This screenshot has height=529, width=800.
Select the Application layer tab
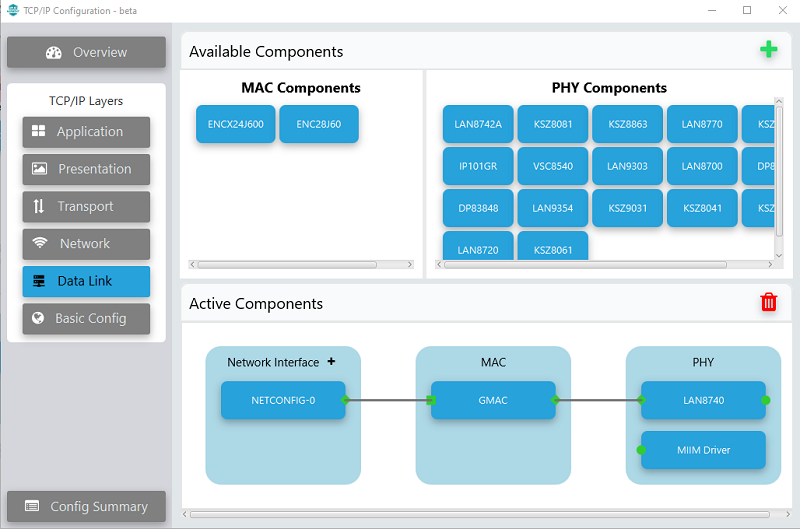click(86, 132)
